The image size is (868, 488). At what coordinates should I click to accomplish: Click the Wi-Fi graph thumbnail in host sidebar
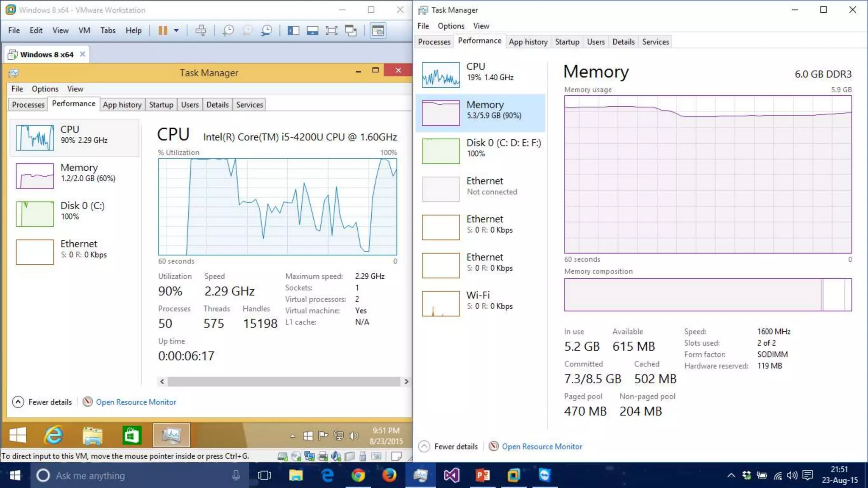[441, 303]
